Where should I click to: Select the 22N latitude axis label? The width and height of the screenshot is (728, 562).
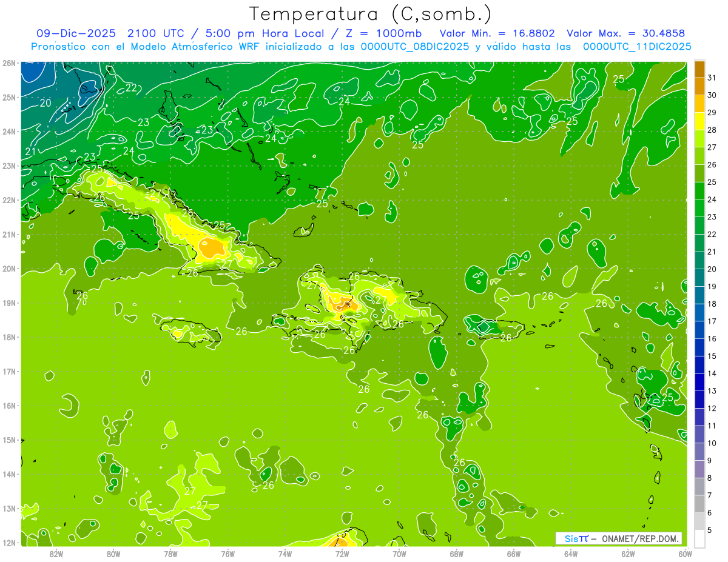(x=9, y=200)
